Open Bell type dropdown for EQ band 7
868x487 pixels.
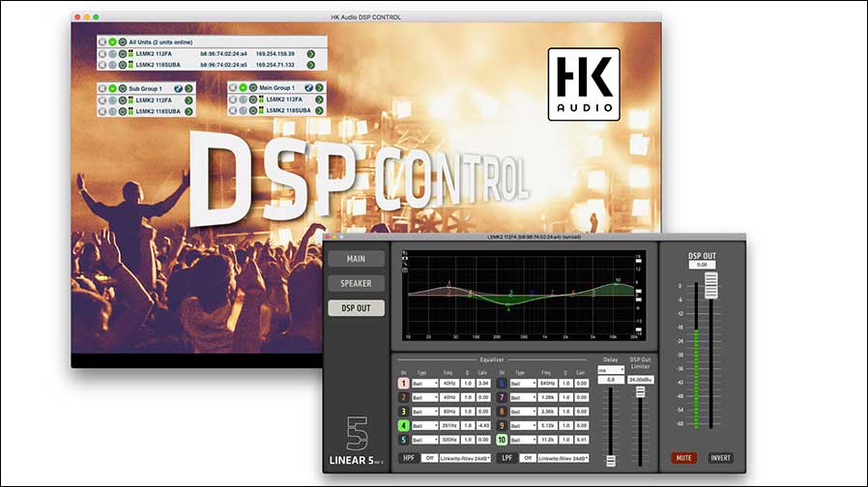523,397
